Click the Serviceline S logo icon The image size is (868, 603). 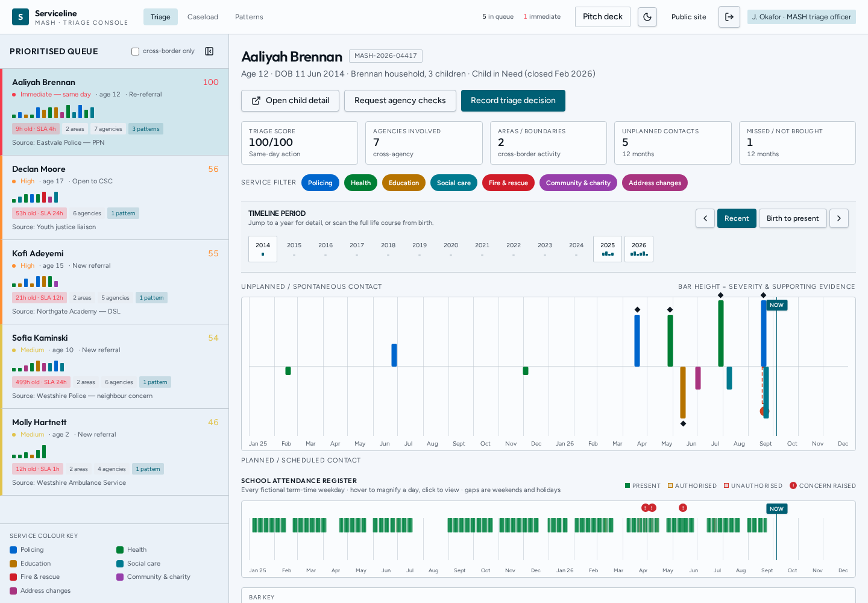click(20, 17)
